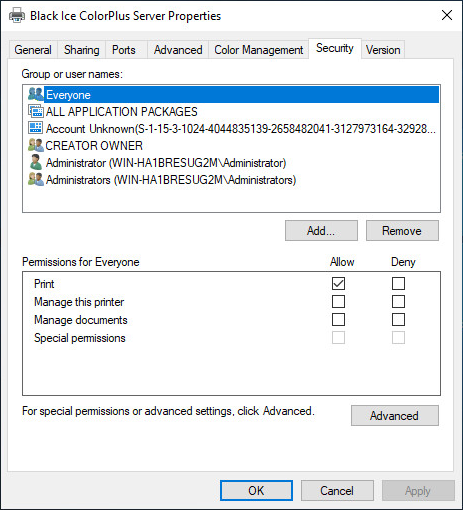Check Allow for Manage documents
463x510 pixels.
coord(338,320)
